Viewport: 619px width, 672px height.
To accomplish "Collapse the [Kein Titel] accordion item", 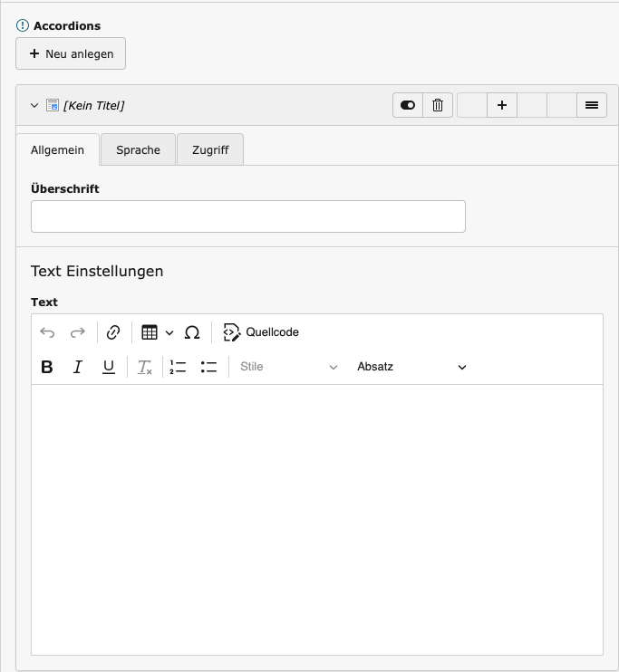I will click(35, 105).
